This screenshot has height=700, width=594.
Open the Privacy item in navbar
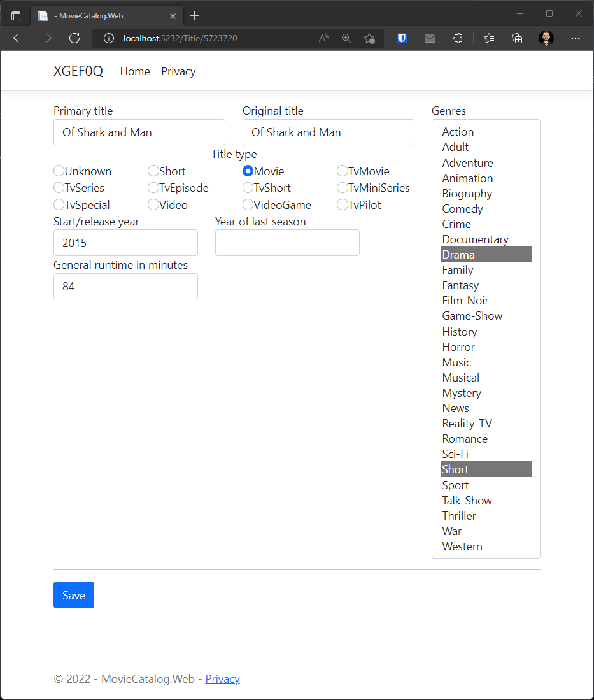[x=178, y=71]
